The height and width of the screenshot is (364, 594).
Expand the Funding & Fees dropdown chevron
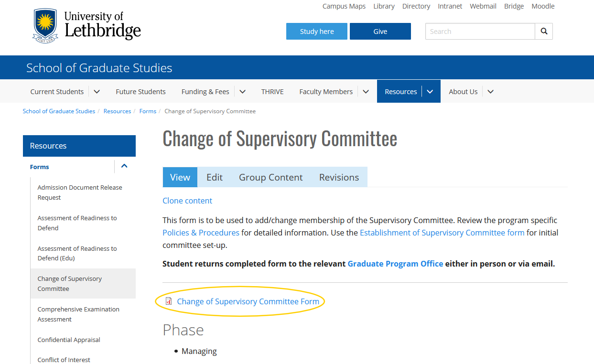(242, 92)
